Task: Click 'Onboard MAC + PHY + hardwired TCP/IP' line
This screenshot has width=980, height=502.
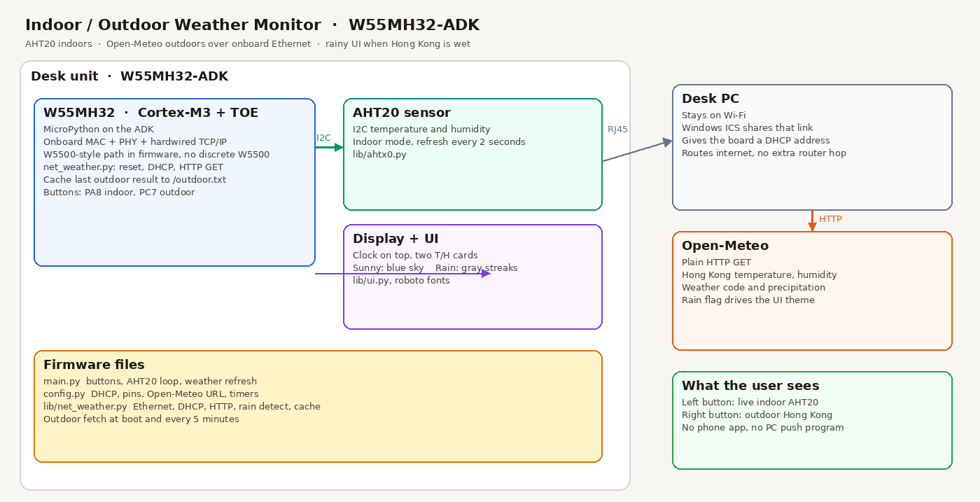Action: (135, 142)
